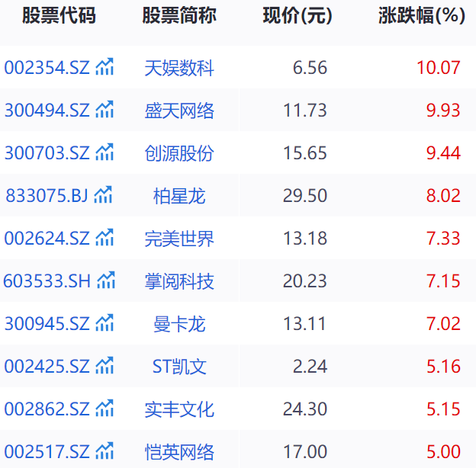Select price value 20.23

305,281
